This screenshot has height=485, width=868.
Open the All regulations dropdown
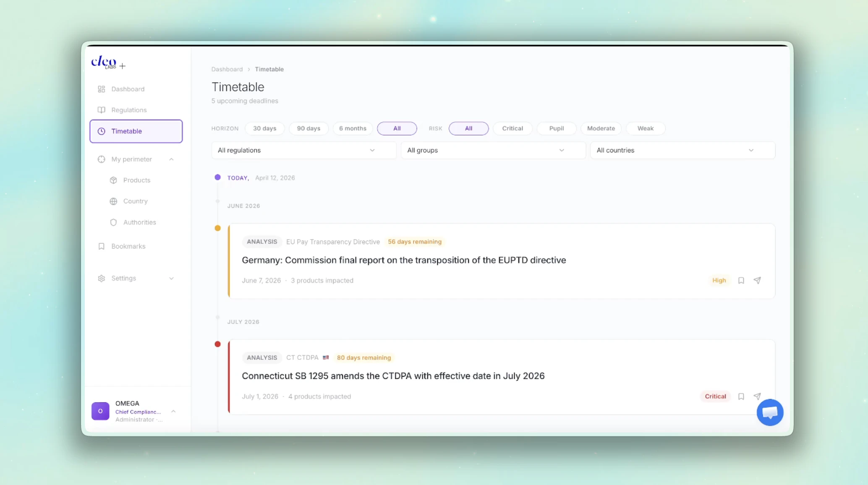pyautogui.click(x=303, y=150)
